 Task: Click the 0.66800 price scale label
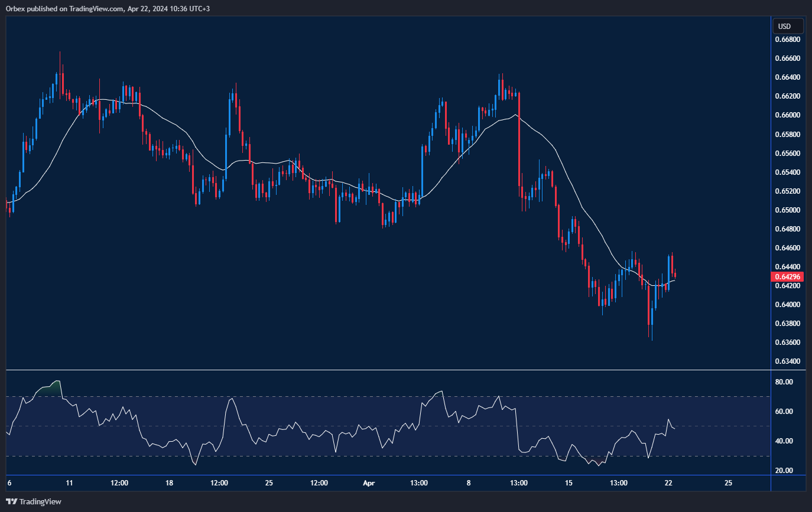787,39
